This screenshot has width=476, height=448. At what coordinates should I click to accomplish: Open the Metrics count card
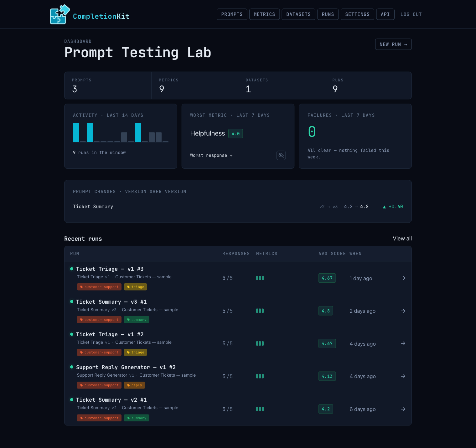point(194,85)
